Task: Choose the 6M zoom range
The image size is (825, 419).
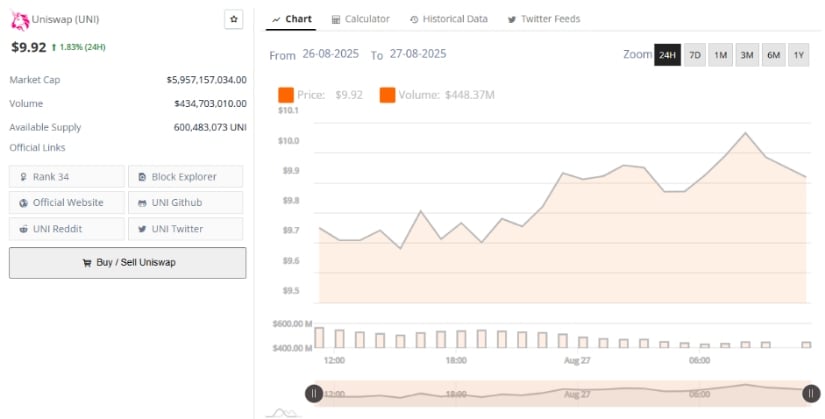Action: coord(773,55)
